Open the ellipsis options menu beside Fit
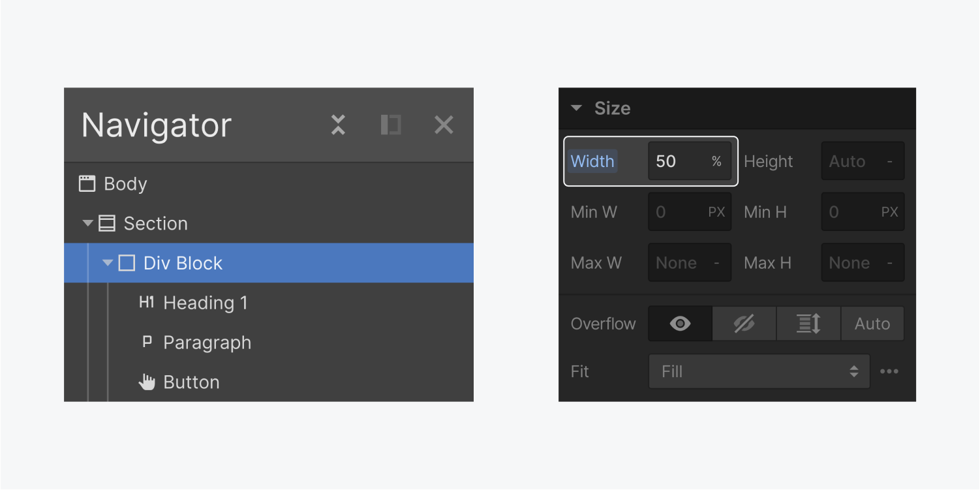This screenshot has height=490, width=980. pyautogui.click(x=890, y=371)
